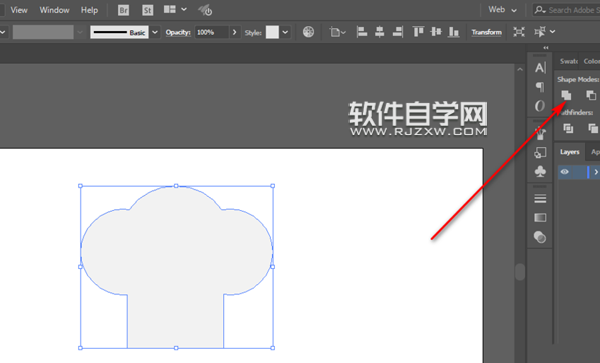Click the graphic Style swatch
Viewport: 600px width, 363px height.
[272, 32]
